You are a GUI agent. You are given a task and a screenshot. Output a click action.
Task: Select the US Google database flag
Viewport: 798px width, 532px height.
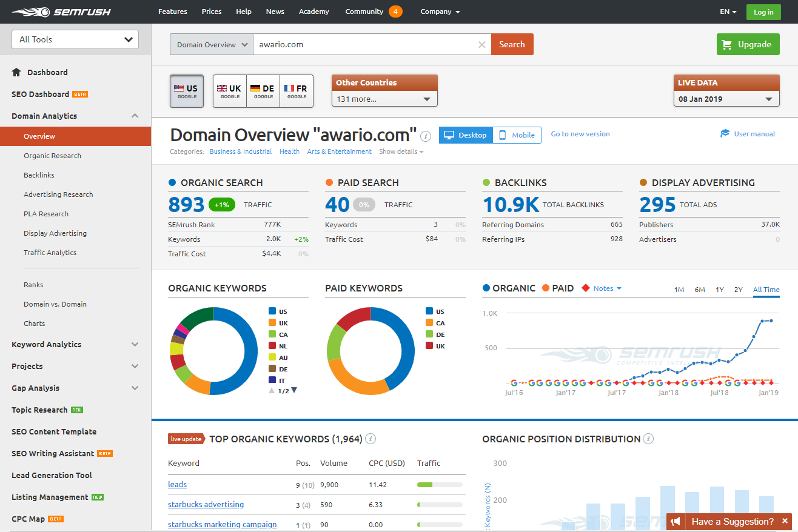pyautogui.click(x=187, y=91)
